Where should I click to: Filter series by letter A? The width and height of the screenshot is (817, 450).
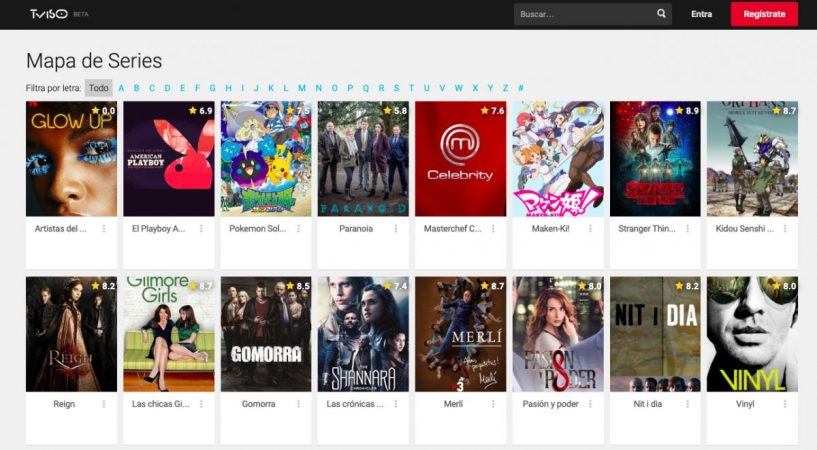point(121,88)
